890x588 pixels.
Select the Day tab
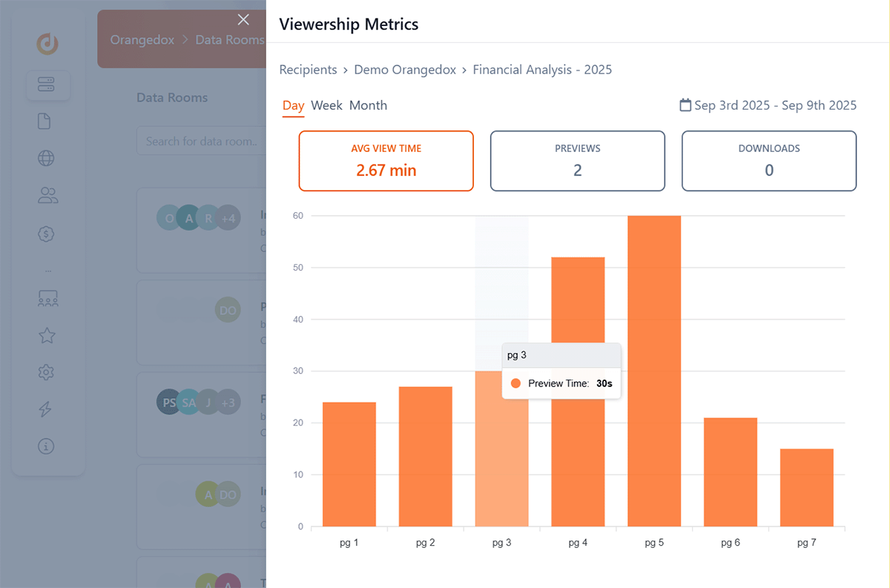point(293,105)
